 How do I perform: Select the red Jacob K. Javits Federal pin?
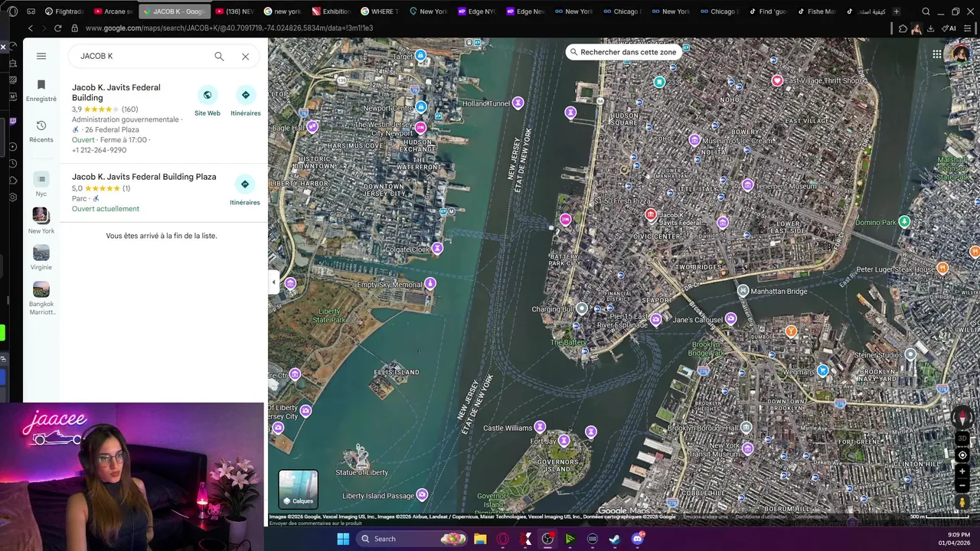(x=650, y=215)
